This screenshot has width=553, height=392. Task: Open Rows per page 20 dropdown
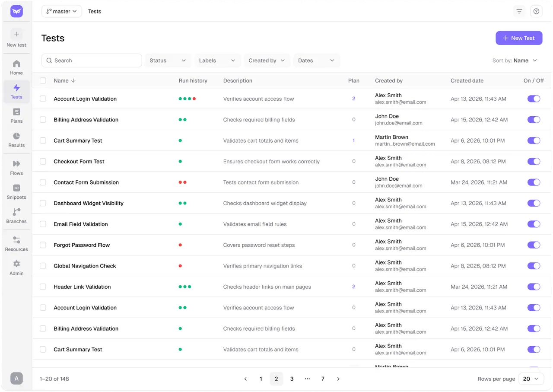click(x=531, y=379)
